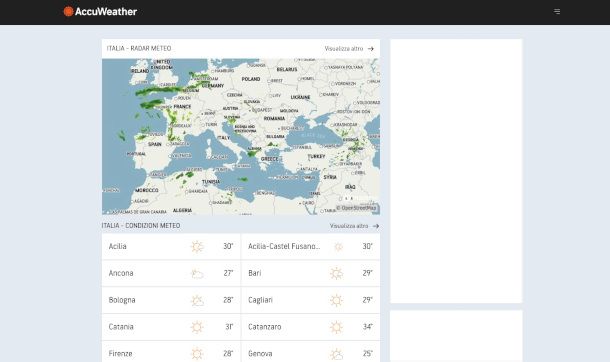Open Catania weather forecast
Image resolution: width=610 pixels, height=362 pixels.
(x=171, y=327)
